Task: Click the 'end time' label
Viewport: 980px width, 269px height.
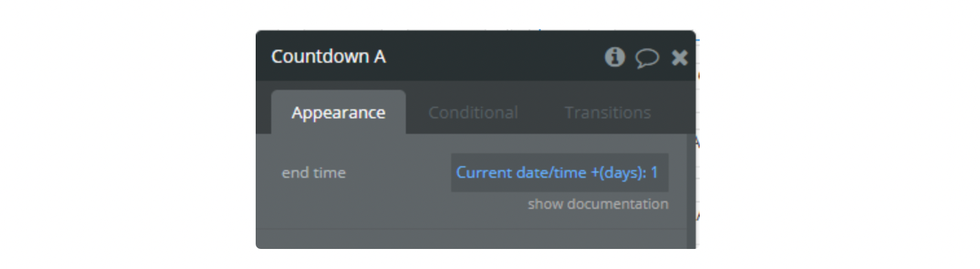Action: point(314,173)
